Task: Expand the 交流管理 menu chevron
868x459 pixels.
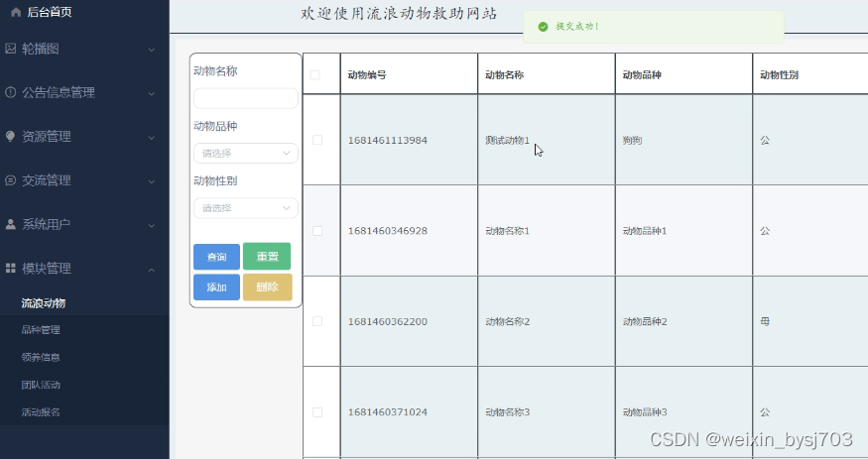Action: click(x=151, y=181)
